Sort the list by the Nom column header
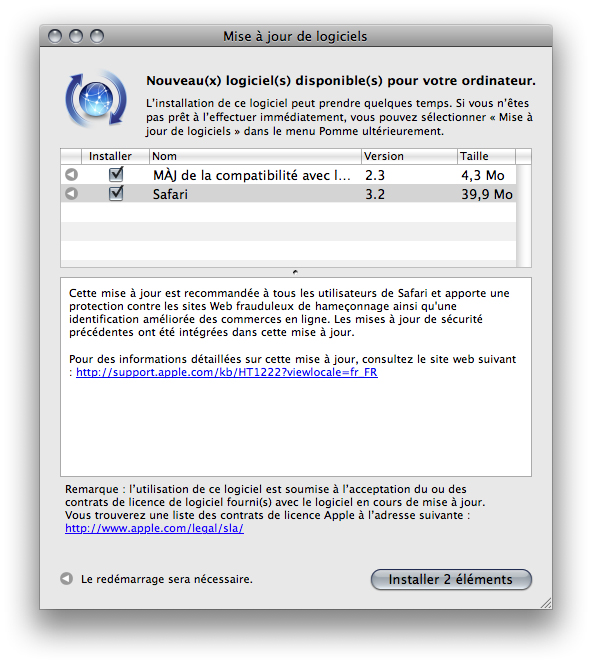The image size is (592, 664). click(x=255, y=156)
